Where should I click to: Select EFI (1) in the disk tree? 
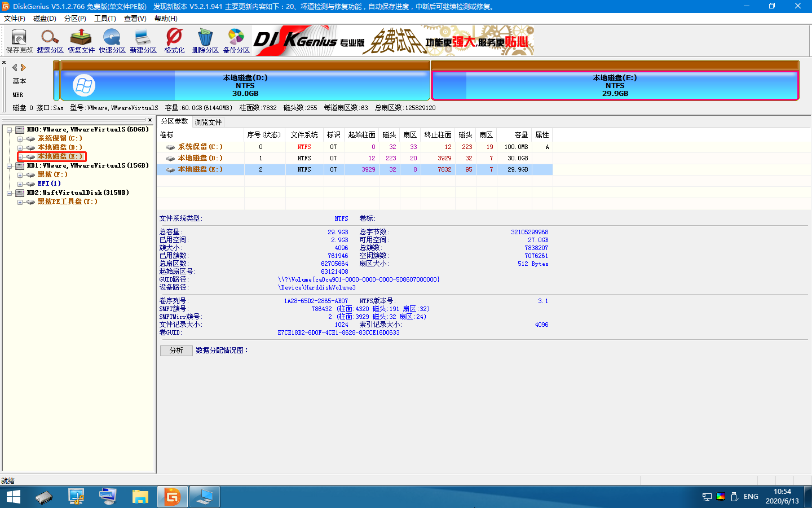[49, 183]
